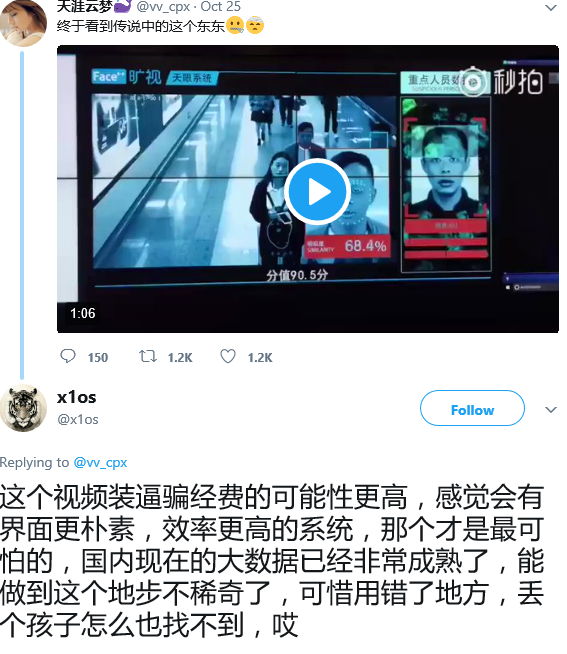Expand the x1os tweet options chevron
This screenshot has height=654, width=567.
coord(551,410)
